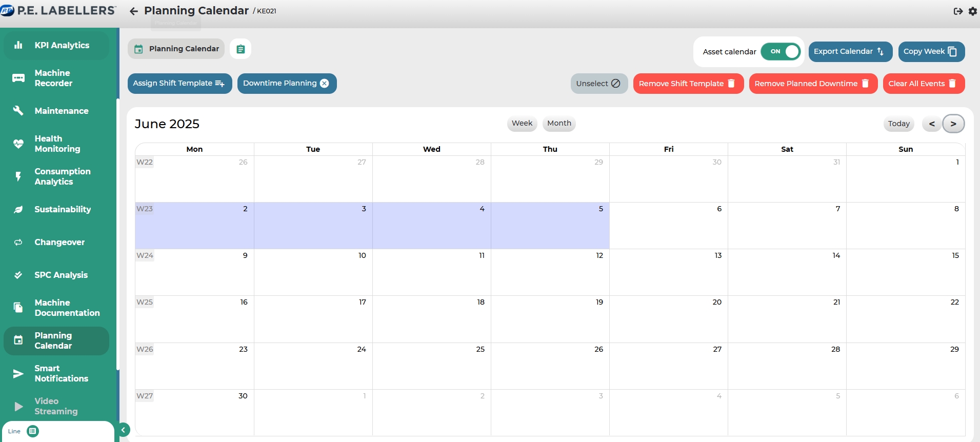This screenshot has width=980, height=442.
Task: Go to previous month using < arrow
Action: (x=931, y=124)
